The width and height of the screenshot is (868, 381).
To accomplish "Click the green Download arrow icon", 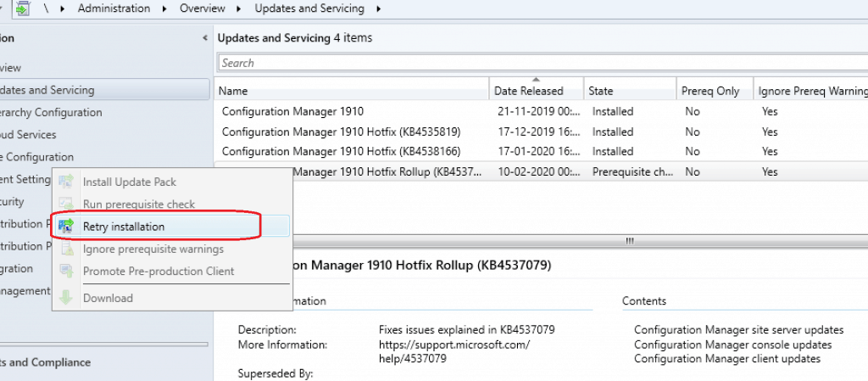I will 66,297.
